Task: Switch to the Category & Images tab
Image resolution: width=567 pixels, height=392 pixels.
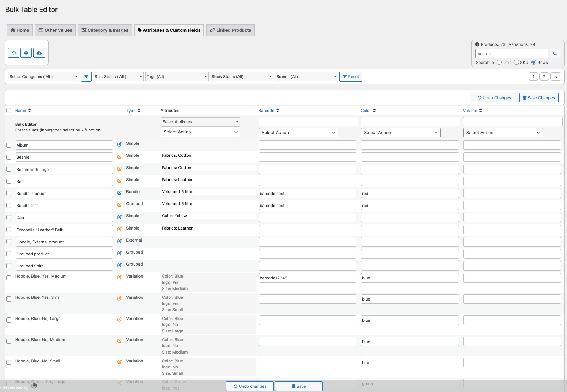Action: [105, 30]
